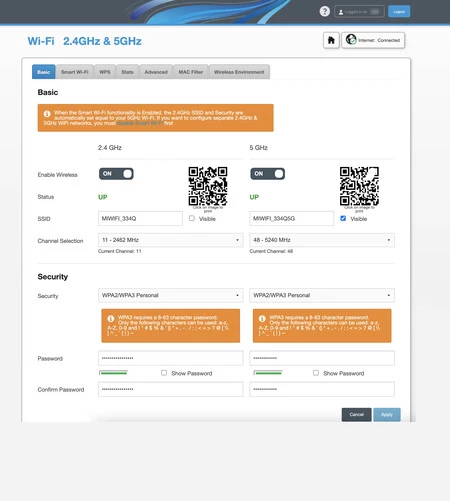Check Visible for 2.4 GHz SSID
Image resolution: width=450 pixels, height=501 pixels.
192,218
